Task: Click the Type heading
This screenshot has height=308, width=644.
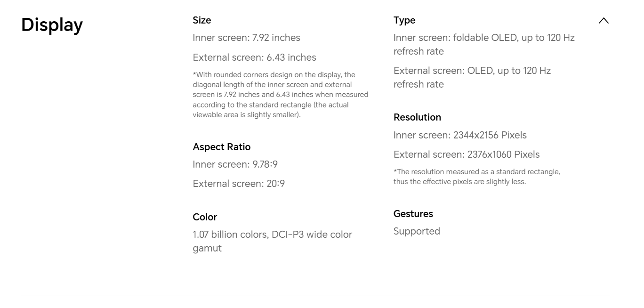Action: tap(404, 20)
